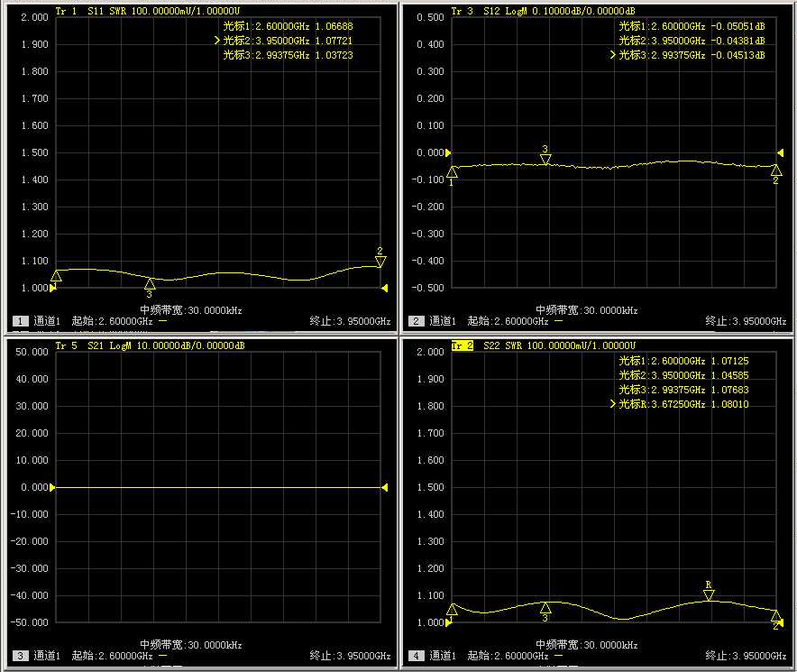The image size is (797, 672).
Task: Activate trace label Tr 3 S12 LogM
Action: [x=543, y=11]
